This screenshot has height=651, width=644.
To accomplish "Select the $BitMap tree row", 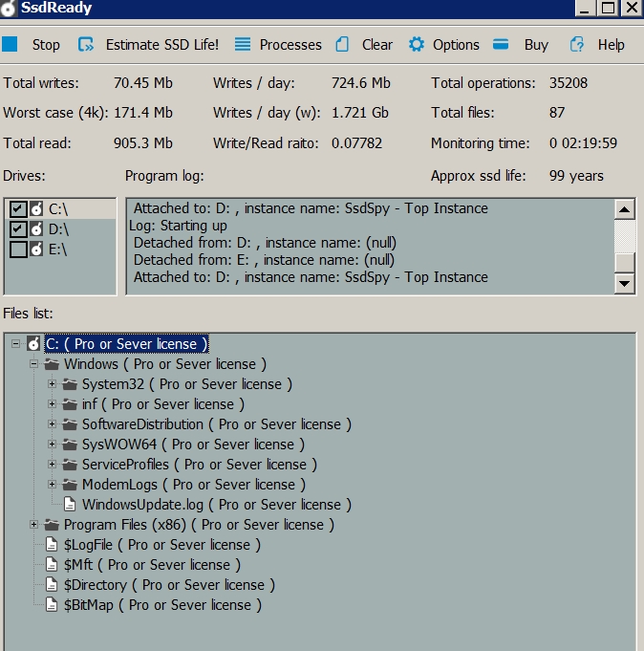I will coord(162,605).
